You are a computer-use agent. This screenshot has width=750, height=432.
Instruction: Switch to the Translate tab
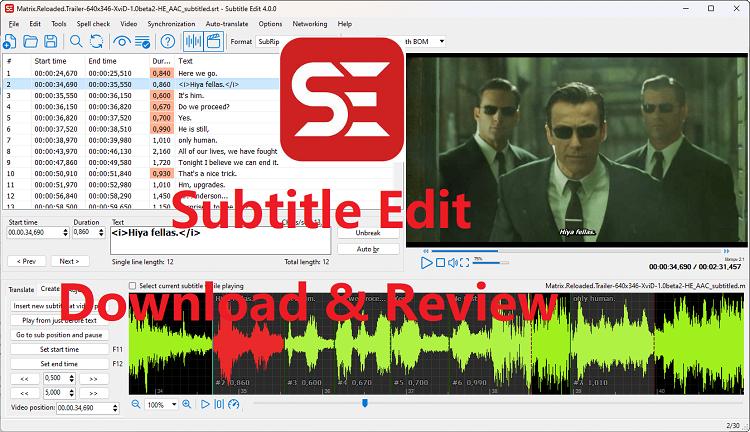[x=21, y=289]
